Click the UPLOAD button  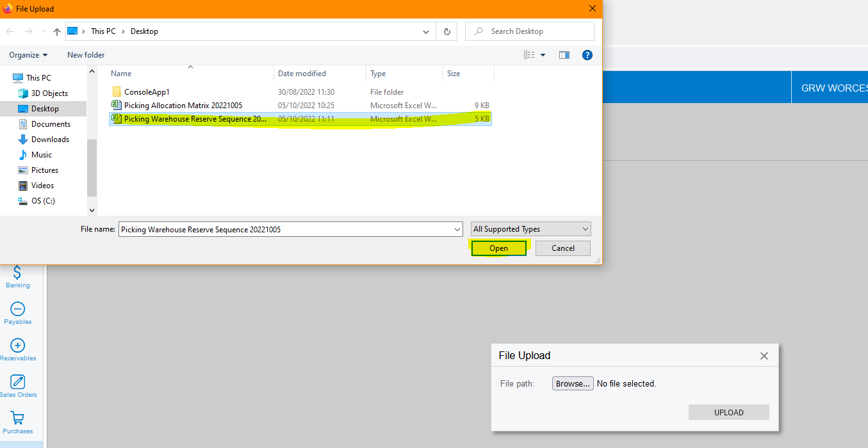click(x=728, y=413)
